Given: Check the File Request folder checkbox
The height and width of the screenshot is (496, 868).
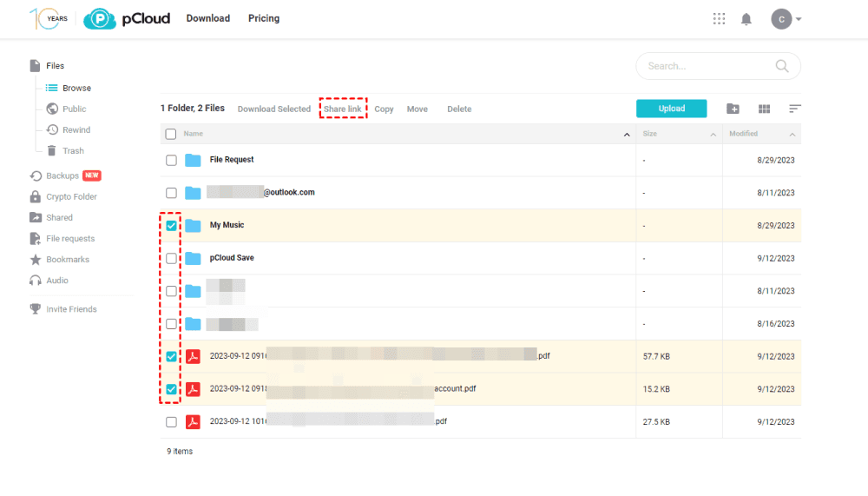Looking at the screenshot, I should [171, 160].
